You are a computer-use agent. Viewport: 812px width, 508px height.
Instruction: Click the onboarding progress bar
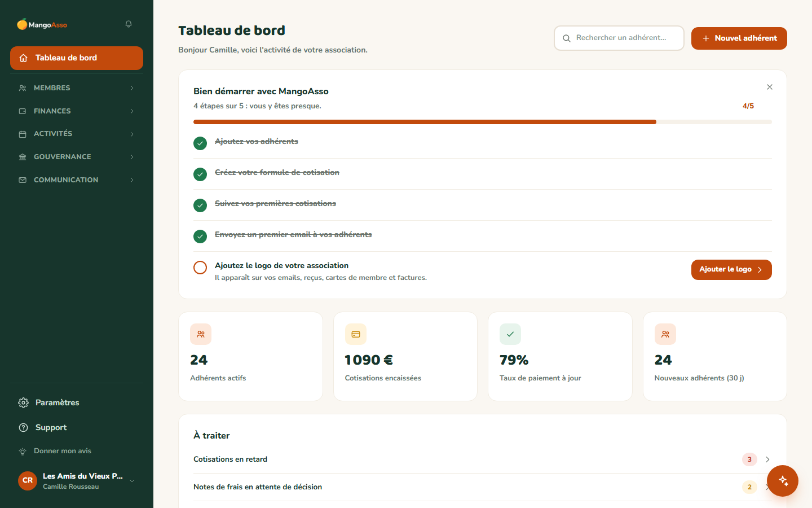(x=483, y=122)
